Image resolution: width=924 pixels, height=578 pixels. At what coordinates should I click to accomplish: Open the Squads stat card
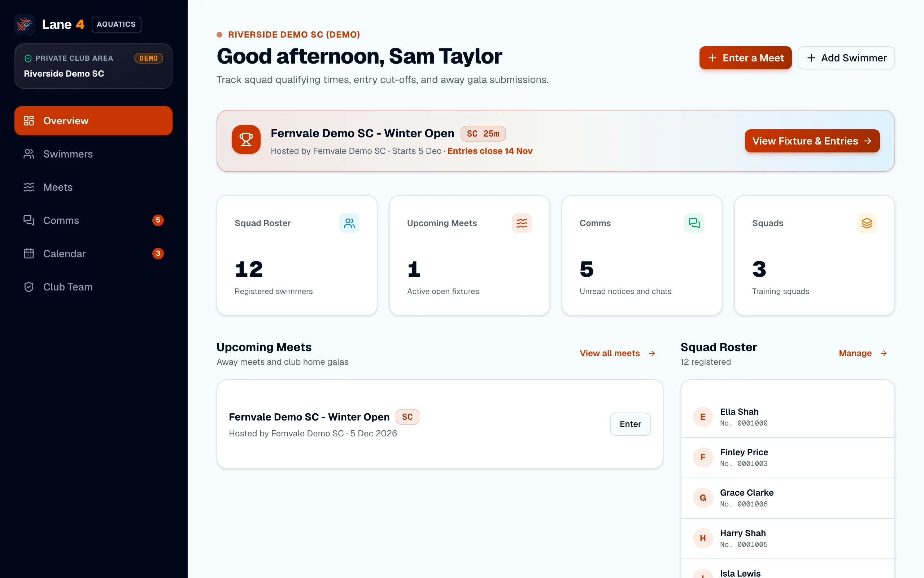[814, 256]
